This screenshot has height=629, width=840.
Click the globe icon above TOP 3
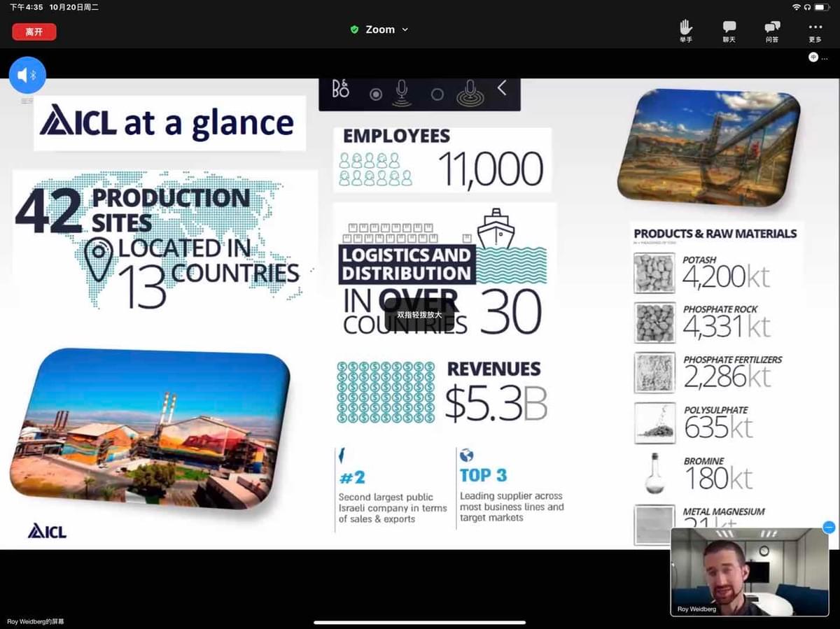tap(466, 456)
